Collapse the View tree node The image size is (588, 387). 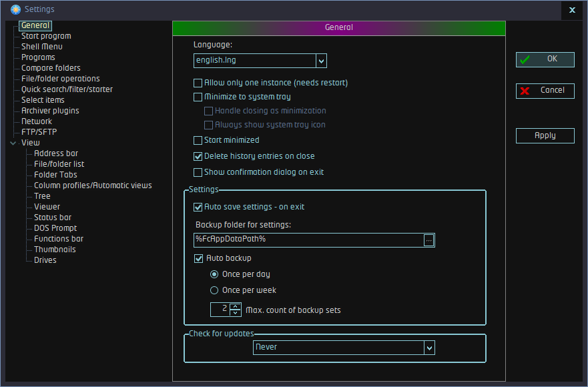13,143
